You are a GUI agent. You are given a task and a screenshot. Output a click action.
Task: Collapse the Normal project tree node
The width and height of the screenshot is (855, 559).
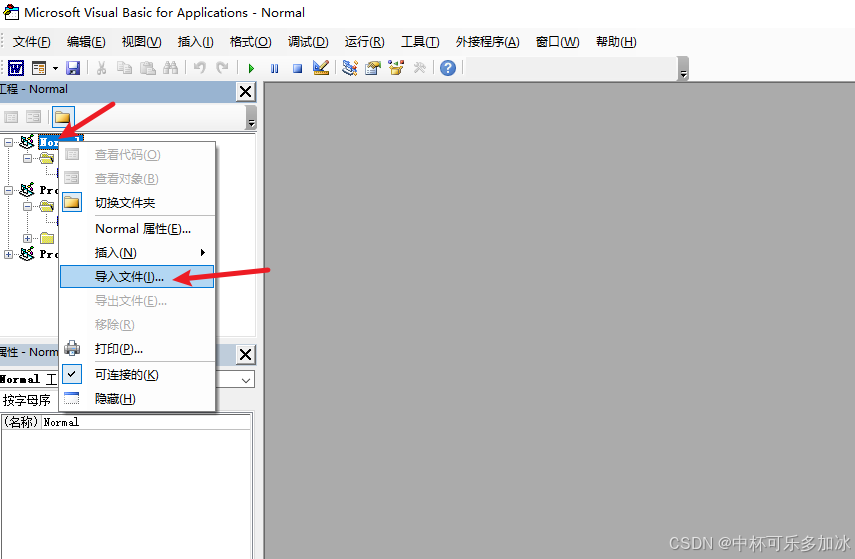click(x=8, y=142)
